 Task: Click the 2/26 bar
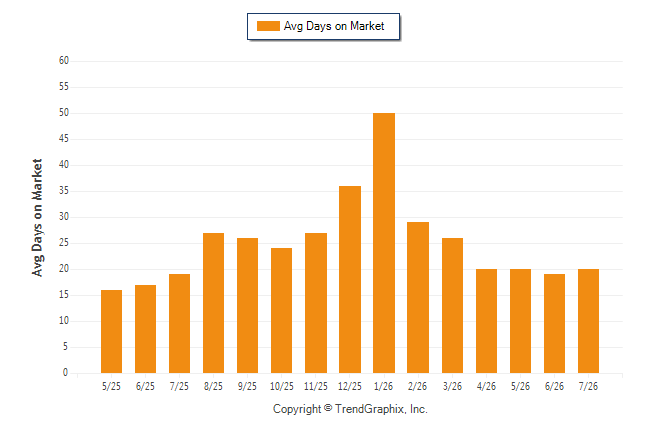point(418,298)
